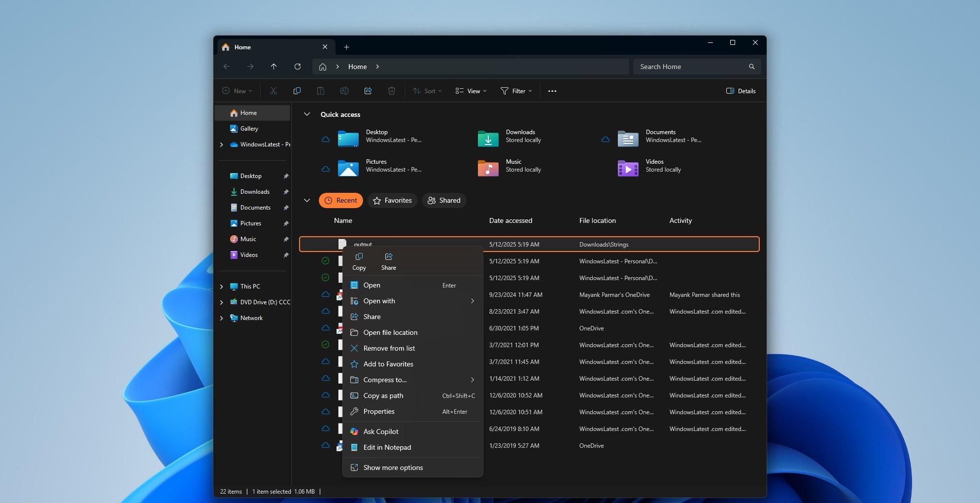Click the Share icon in the toolbar
Image resolution: width=980 pixels, height=503 pixels.
point(368,91)
